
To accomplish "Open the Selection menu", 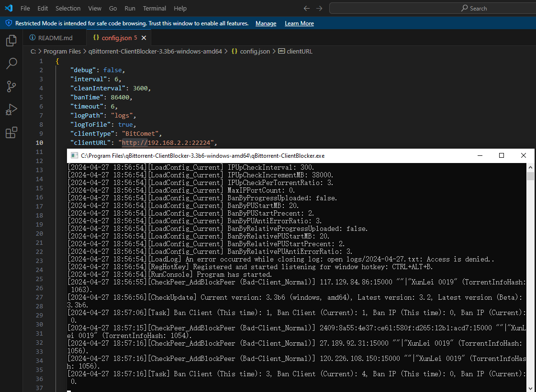I will click(68, 8).
